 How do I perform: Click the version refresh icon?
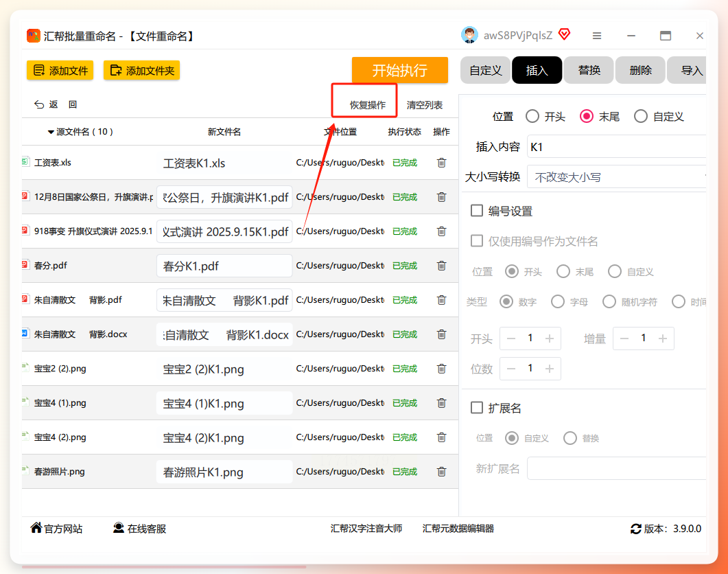[x=635, y=529]
